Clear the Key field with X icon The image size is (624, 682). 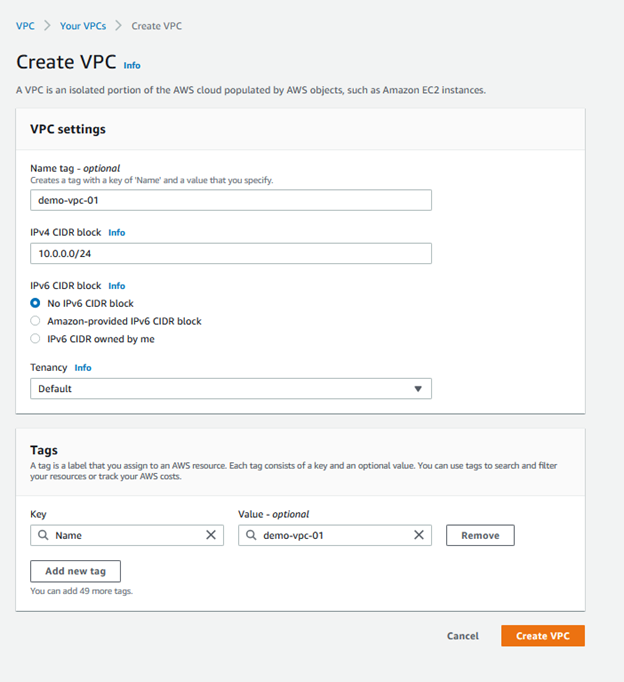click(x=211, y=535)
